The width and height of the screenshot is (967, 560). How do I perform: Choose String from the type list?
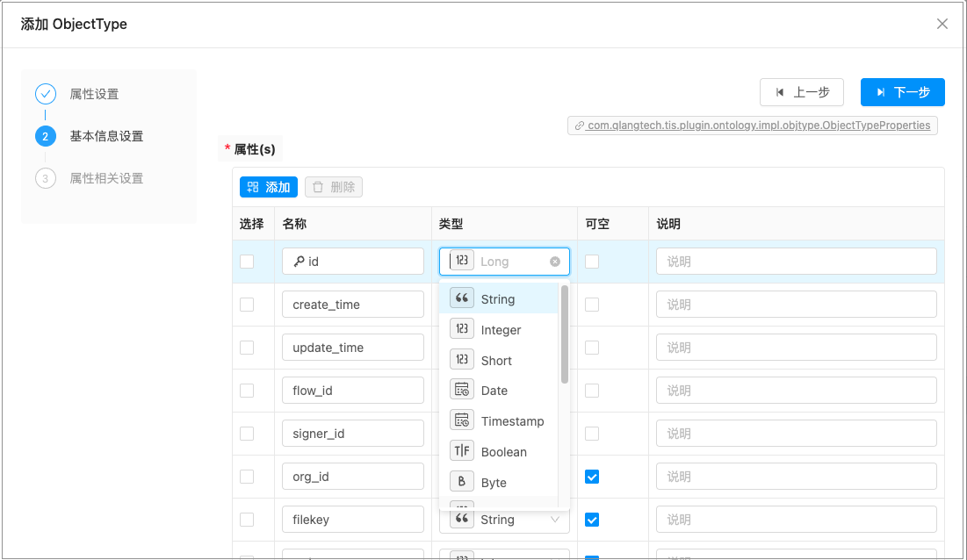tap(498, 298)
